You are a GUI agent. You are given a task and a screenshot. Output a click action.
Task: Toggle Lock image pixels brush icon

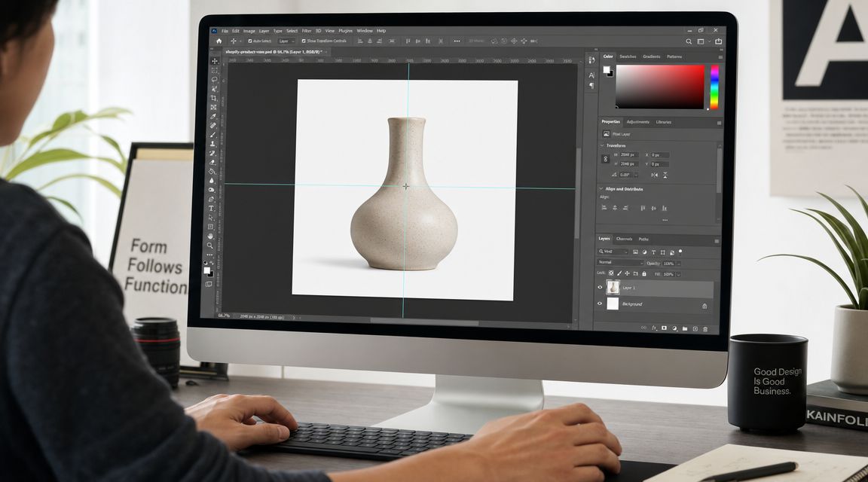(619, 273)
